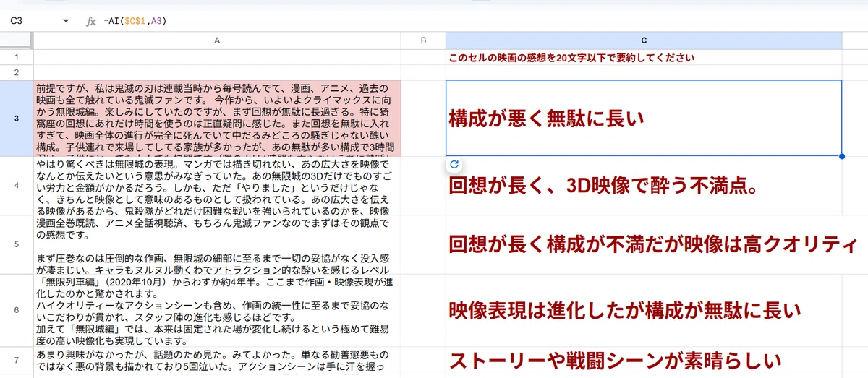Click empty cell A1
This screenshot has height=378, width=868.
pyautogui.click(x=217, y=58)
